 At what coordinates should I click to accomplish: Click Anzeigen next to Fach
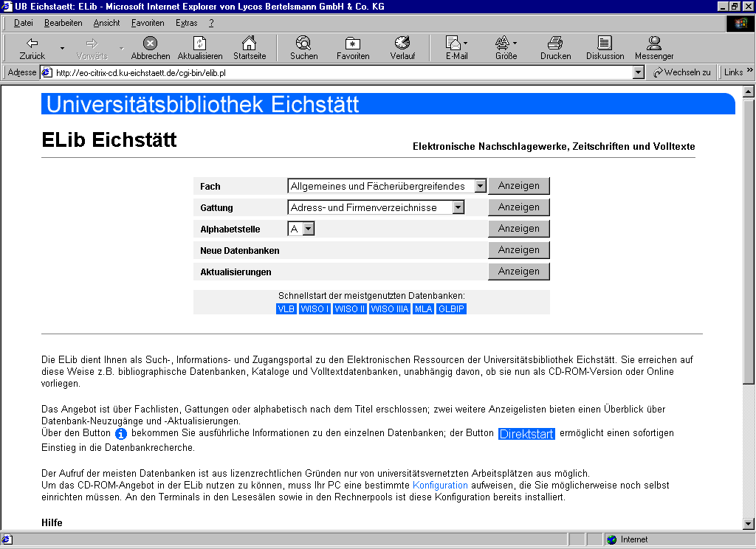[x=519, y=186]
